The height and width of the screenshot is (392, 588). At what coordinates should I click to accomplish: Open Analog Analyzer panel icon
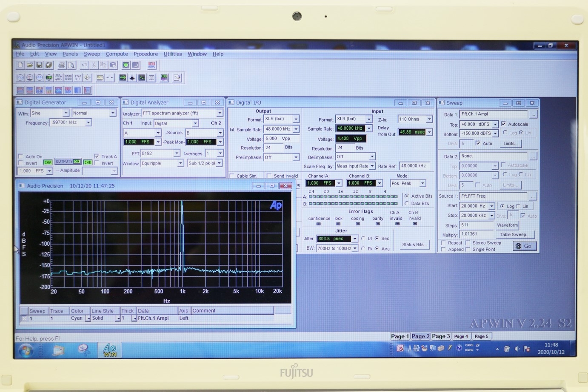30,78
